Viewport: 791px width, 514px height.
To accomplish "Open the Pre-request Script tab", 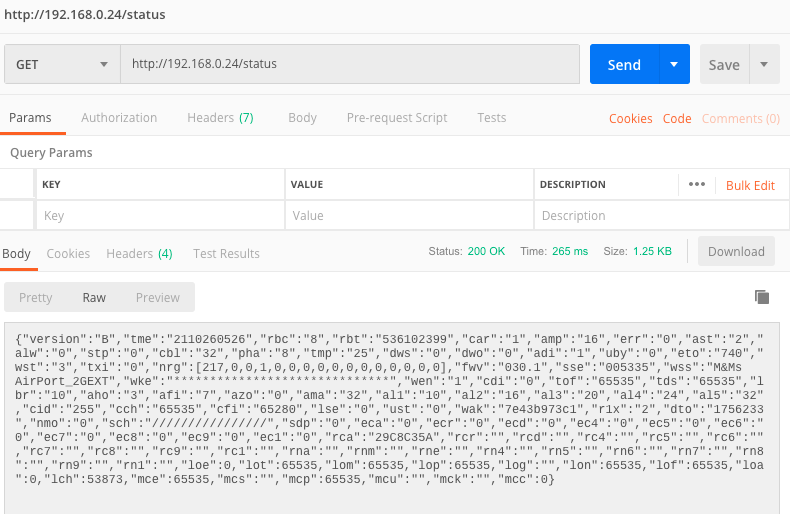I will click(397, 118).
